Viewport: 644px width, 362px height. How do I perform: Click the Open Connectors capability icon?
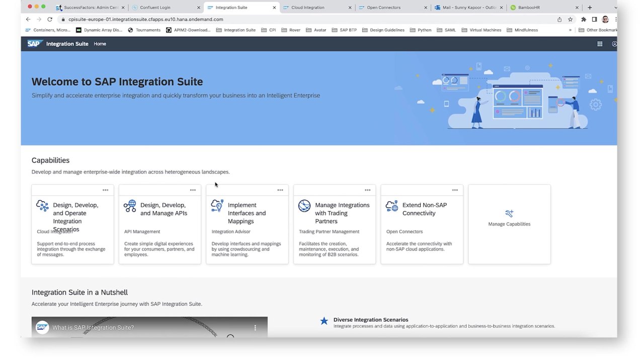point(392,206)
